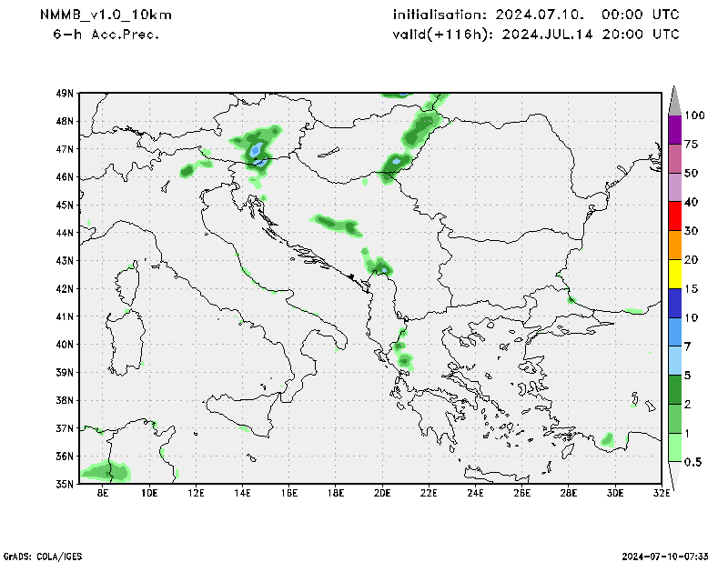Click the 6-h Acc.Prec. subtitle
Screen dimensions: 728x562
coord(106,34)
